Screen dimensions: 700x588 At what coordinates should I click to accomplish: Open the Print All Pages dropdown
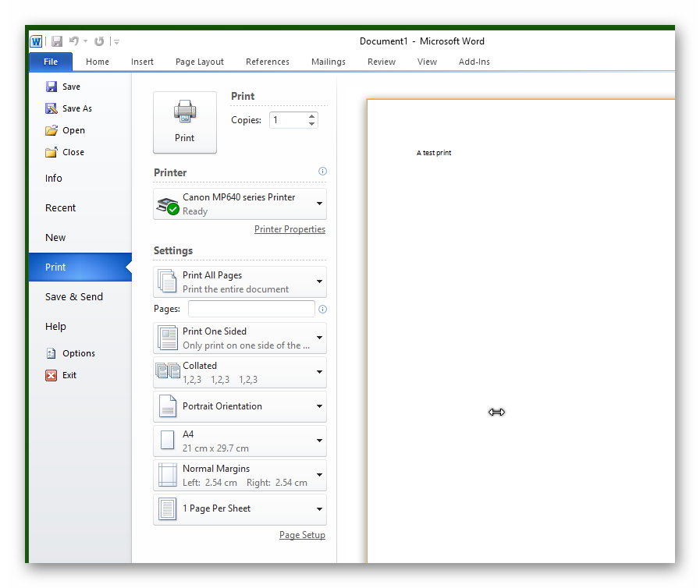point(240,282)
